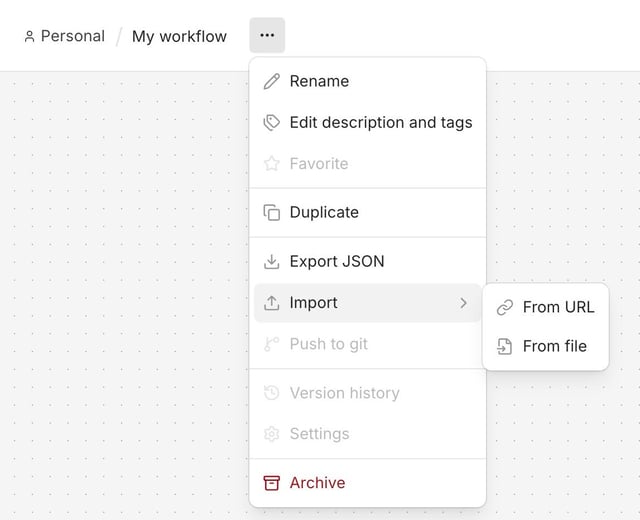This screenshot has width=640, height=520.
Task: Select Import From URL
Action: pyautogui.click(x=545, y=307)
